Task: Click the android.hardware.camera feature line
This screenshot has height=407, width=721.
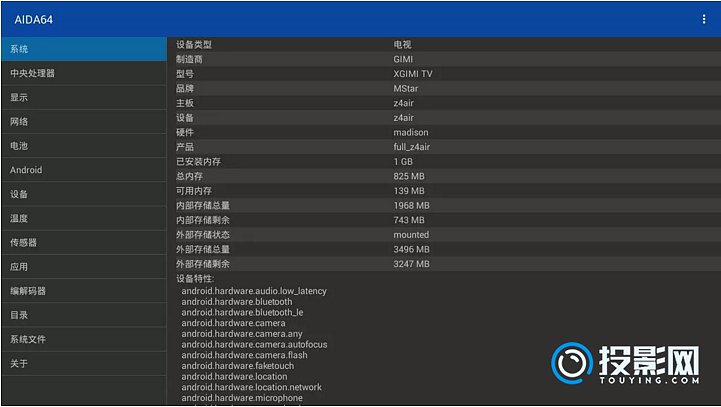Action: point(233,323)
